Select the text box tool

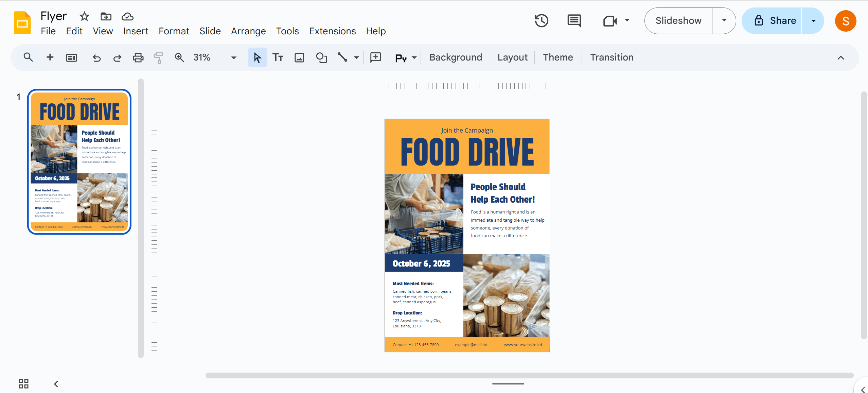point(278,57)
